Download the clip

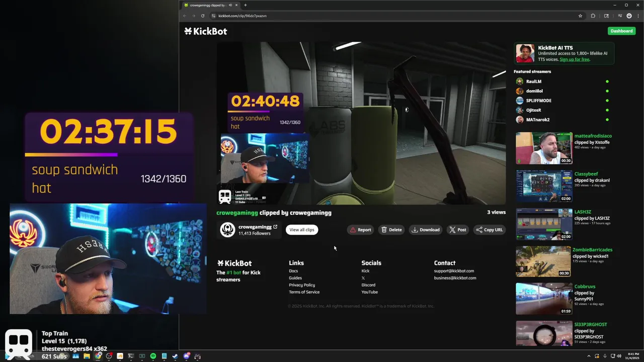click(426, 230)
